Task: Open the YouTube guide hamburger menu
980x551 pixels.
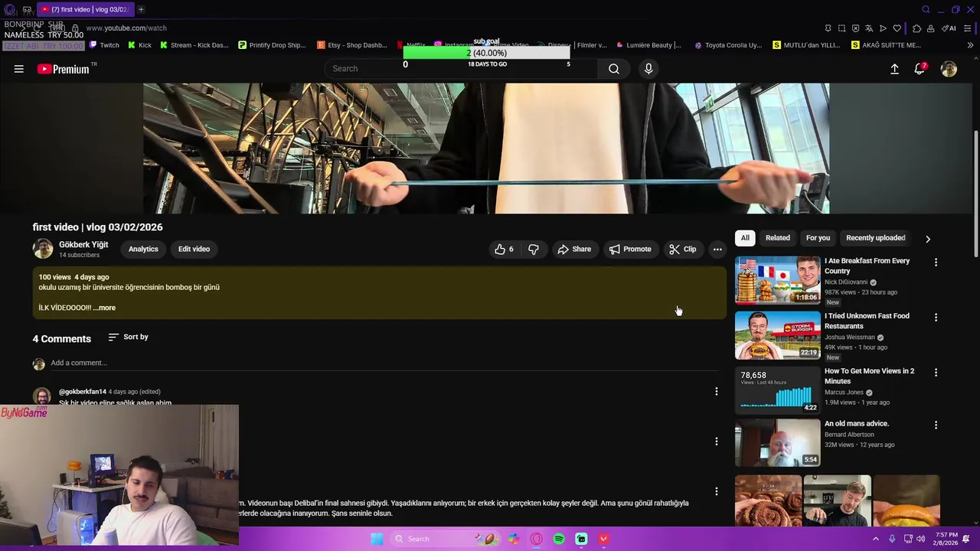Action: [19, 69]
